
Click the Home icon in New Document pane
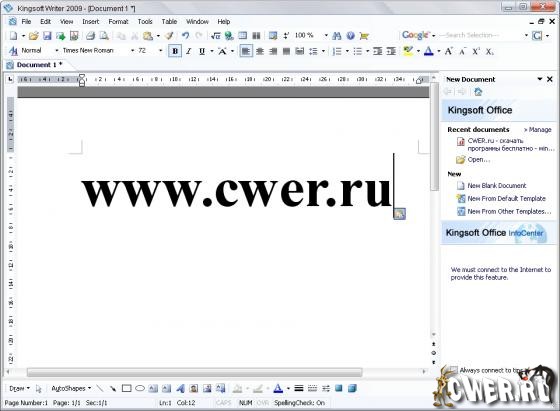click(478, 92)
